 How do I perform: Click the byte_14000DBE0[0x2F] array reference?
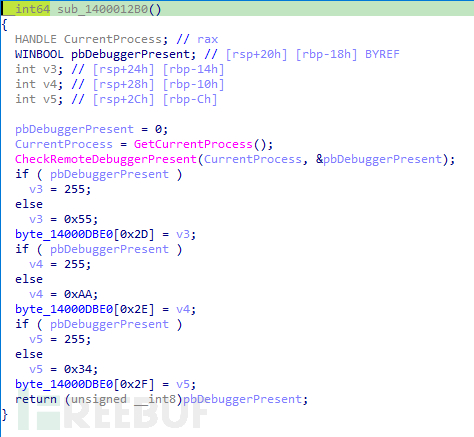85,384
